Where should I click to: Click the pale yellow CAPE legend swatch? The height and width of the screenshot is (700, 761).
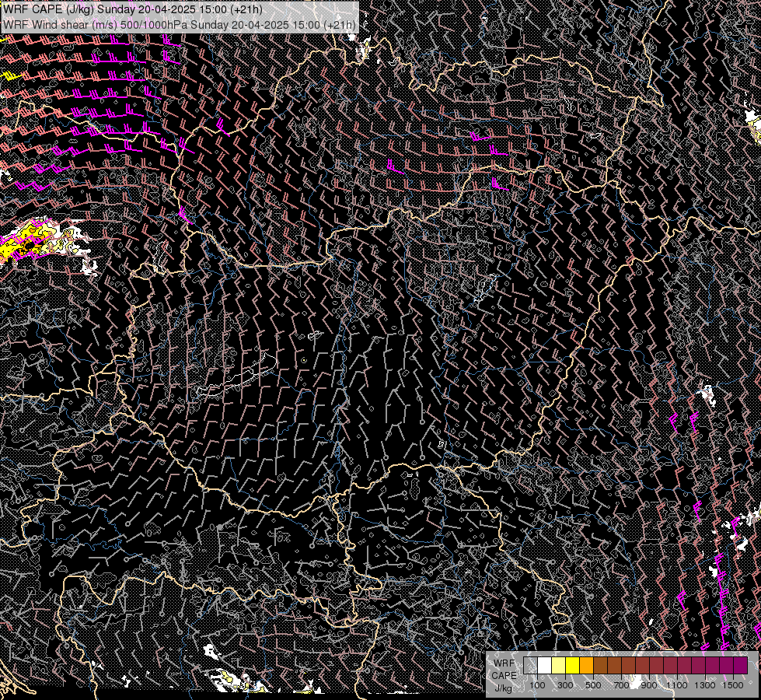coord(559,665)
